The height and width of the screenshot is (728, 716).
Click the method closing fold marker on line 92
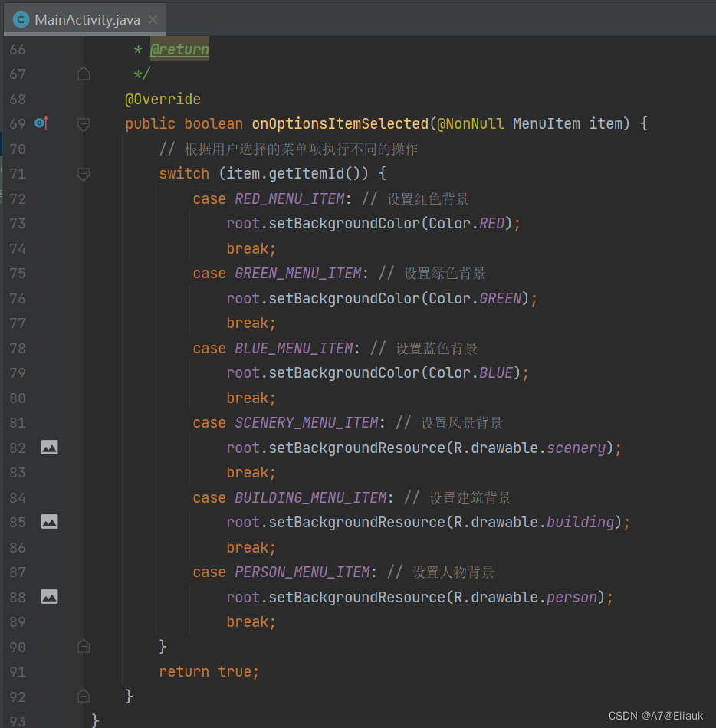pos(84,697)
